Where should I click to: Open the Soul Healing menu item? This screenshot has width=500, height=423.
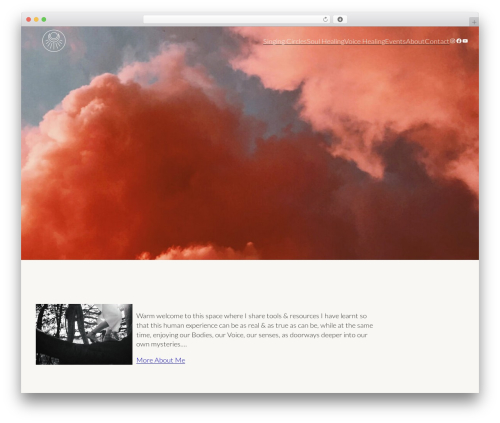click(325, 41)
